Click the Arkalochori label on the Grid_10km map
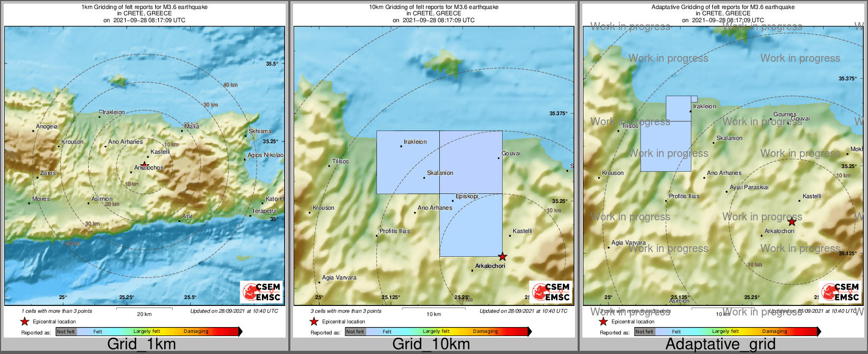 coord(490,266)
